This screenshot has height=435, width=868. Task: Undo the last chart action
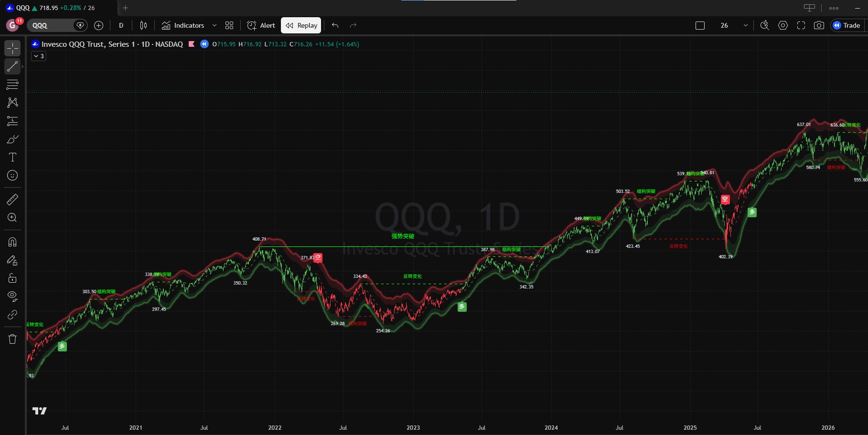[x=335, y=25]
